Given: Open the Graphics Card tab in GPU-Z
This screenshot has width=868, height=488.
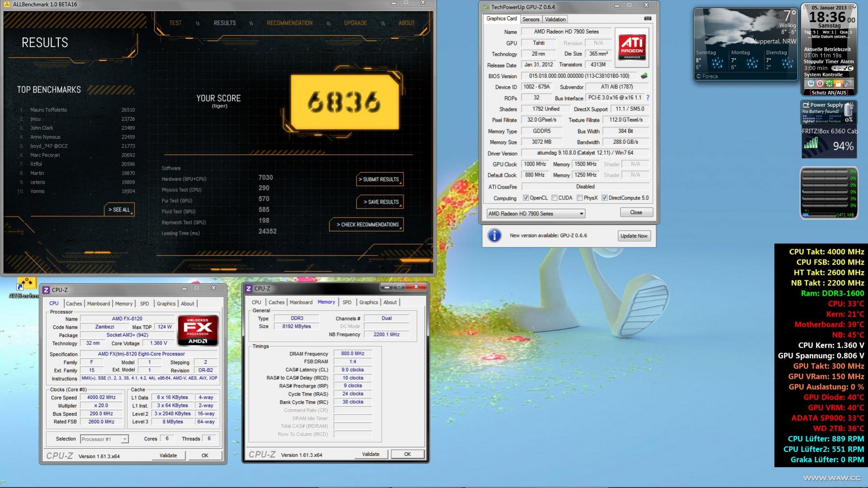Looking at the screenshot, I should point(501,19).
